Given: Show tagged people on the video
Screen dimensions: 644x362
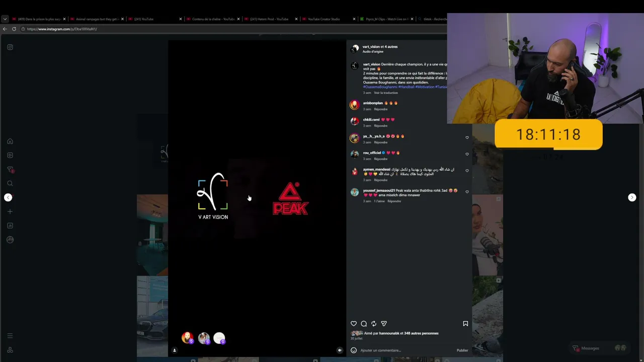Looking at the screenshot, I should (175, 350).
